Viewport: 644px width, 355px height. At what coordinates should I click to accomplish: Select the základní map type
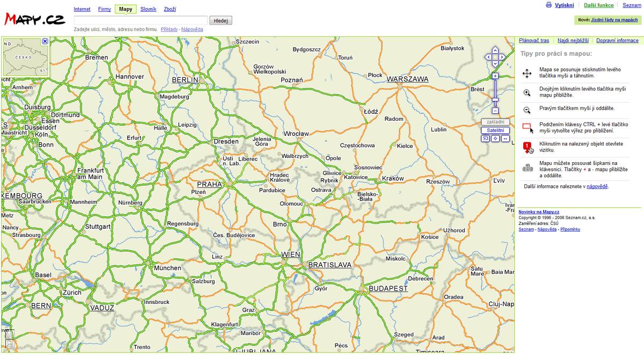[x=495, y=122]
